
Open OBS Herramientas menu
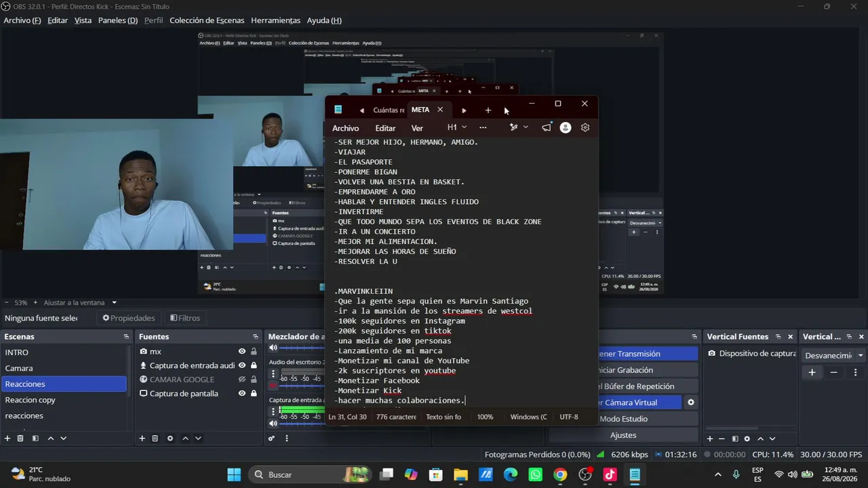point(275,20)
